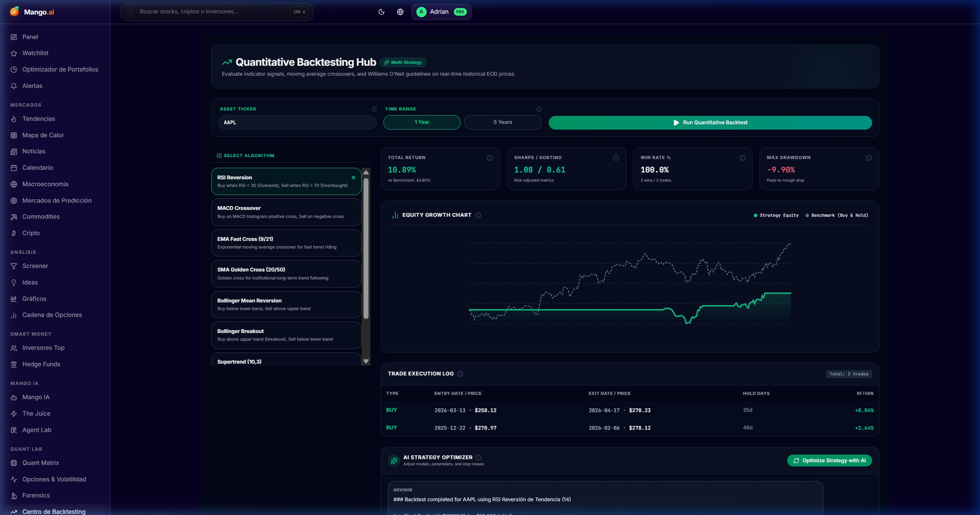Open Quant Matrix in the sidebar

coord(41,463)
